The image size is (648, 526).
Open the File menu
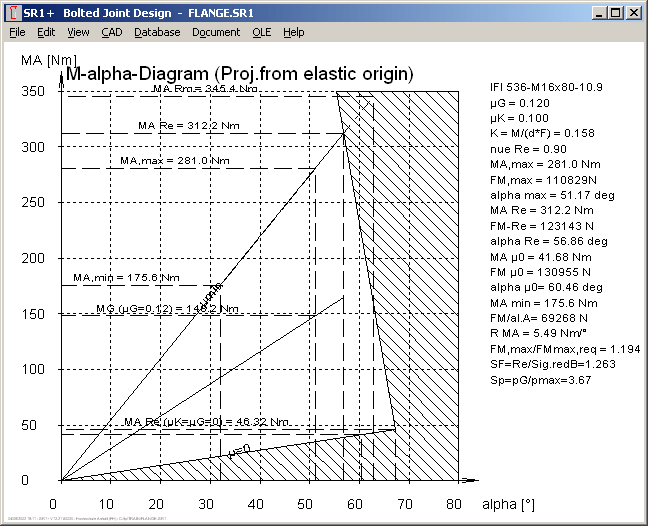[17, 32]
